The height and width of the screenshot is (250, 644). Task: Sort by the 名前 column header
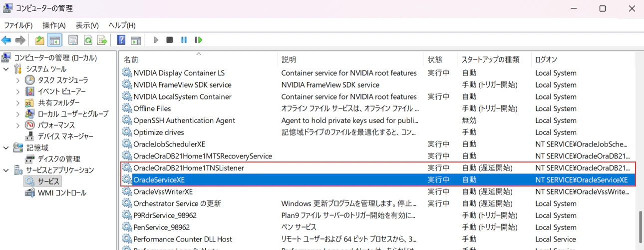point(199,59)
